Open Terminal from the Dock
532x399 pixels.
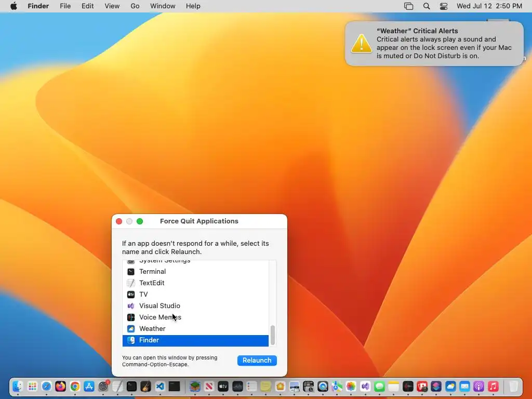[131, 386]
